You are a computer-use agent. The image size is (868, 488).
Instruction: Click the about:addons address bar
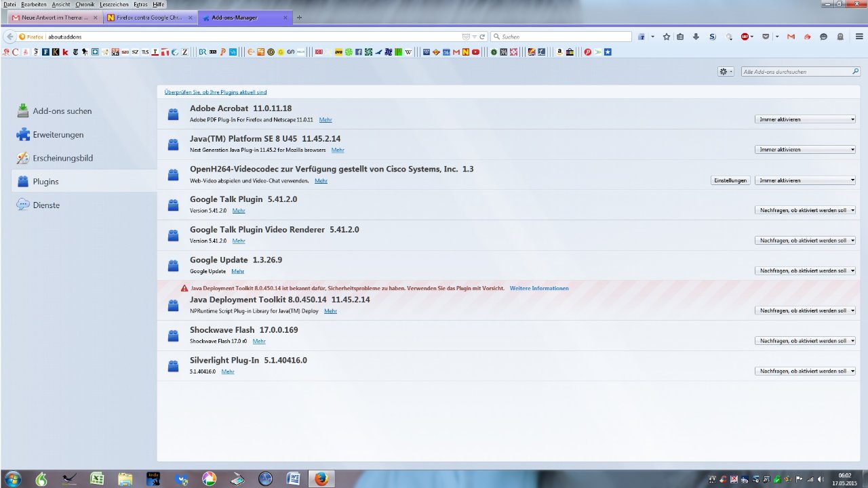254,37
